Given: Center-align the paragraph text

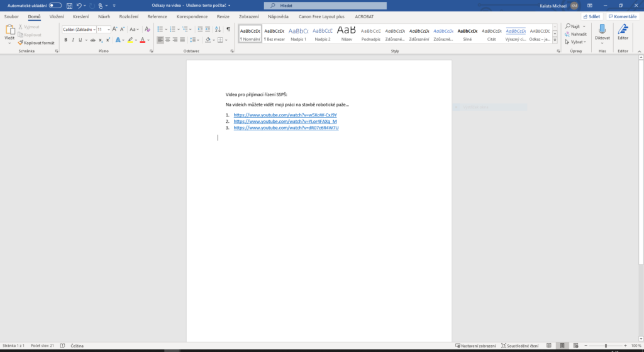Looking at the screenshot, I should pos(169,40).
